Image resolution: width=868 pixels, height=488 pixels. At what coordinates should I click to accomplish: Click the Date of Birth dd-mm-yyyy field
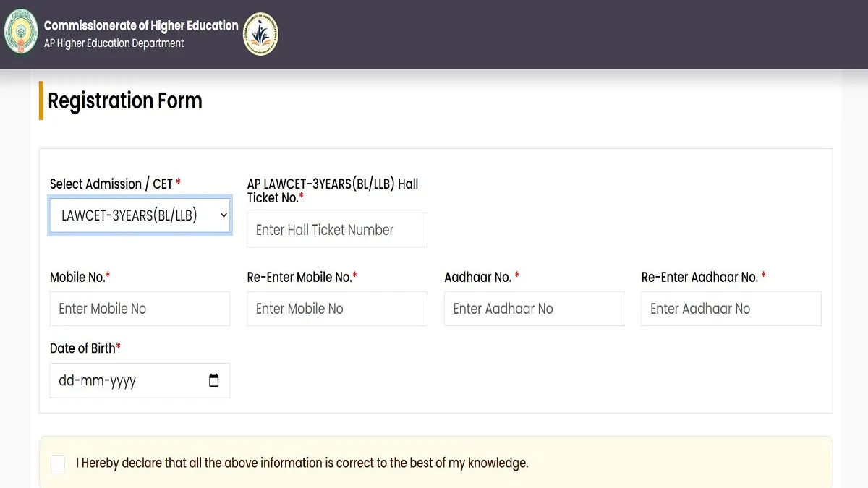pyautogui.click(x=140, y=380)
